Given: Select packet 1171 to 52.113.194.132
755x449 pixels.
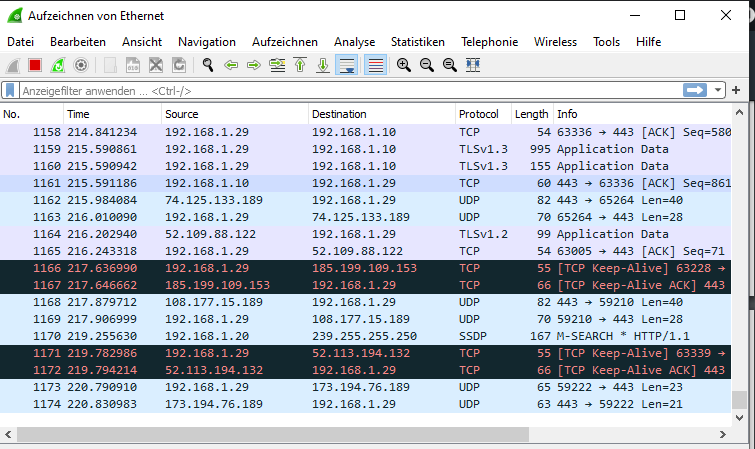Looking at the screenshot, I should [x=365, y=353].
